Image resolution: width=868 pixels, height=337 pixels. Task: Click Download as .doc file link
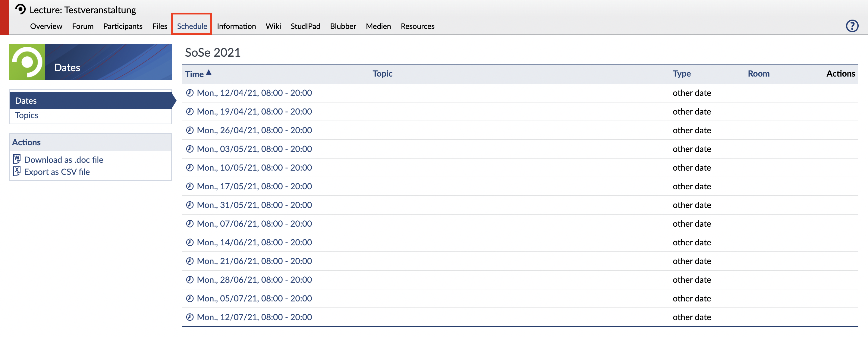64,159
